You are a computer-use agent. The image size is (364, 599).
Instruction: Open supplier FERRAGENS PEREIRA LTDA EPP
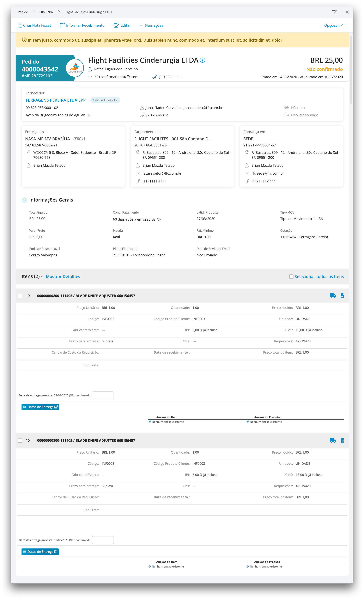pos(56,100)
